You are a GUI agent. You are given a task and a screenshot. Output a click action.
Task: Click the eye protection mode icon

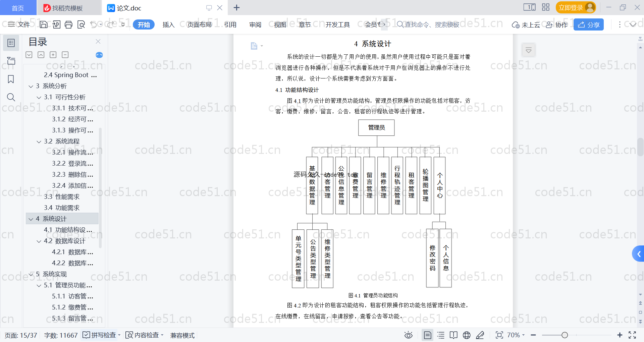click(408, 335)
